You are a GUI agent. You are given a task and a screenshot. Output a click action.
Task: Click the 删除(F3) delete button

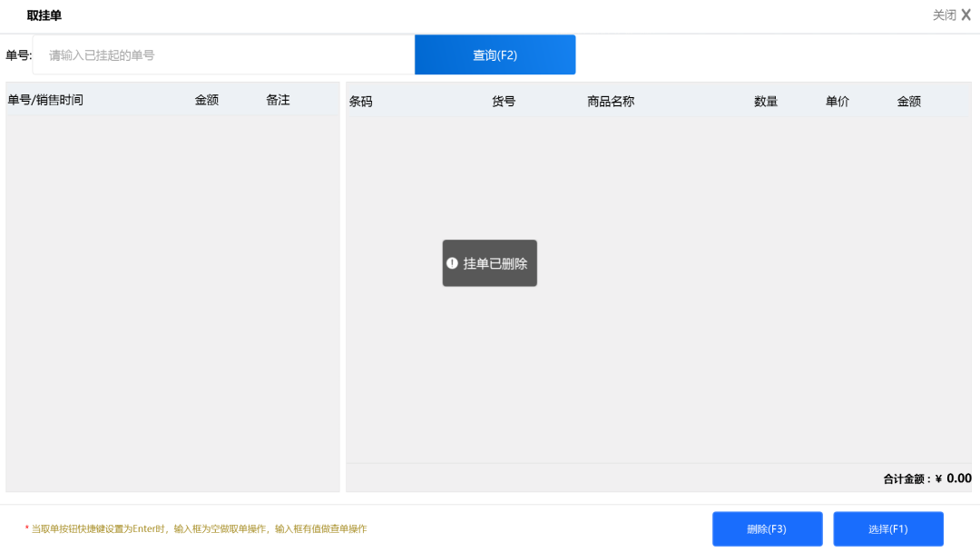tap(767, 529)
